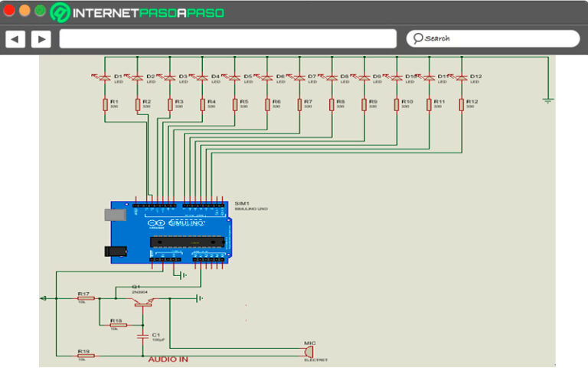The width and height of the screenshot is (588, 368).
Task: Select the D1 LED symbol
Action: coord(106,77)
